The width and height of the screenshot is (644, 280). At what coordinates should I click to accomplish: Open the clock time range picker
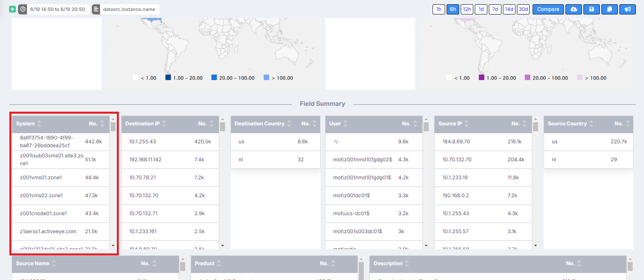23,9
